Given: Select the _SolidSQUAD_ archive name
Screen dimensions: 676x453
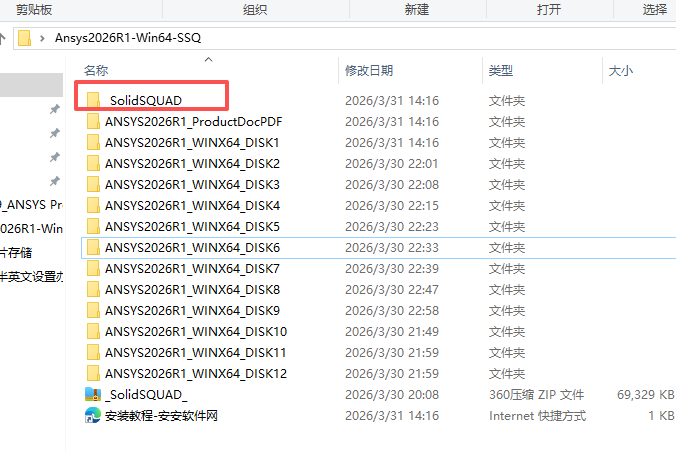Looking at the screenshot, I should [x=147, y=395].
